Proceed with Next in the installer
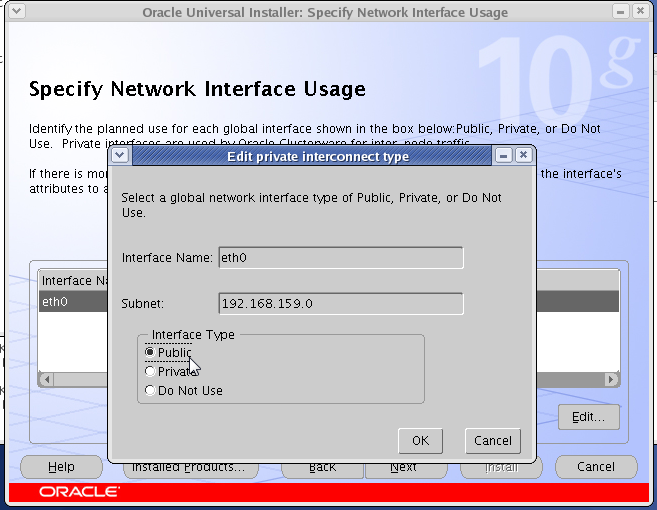This screenshot has height=510, width=657. pos(404,469)
